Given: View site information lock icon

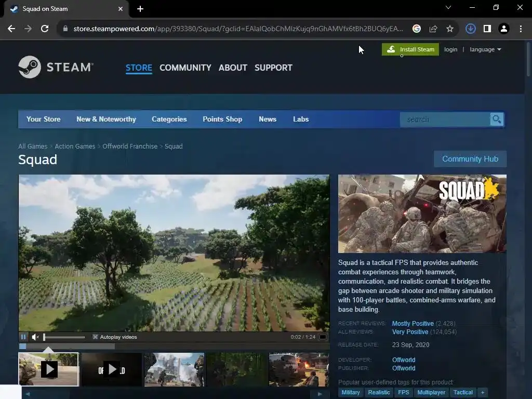Looking at the screenshot, I should (x=65, y=29).
